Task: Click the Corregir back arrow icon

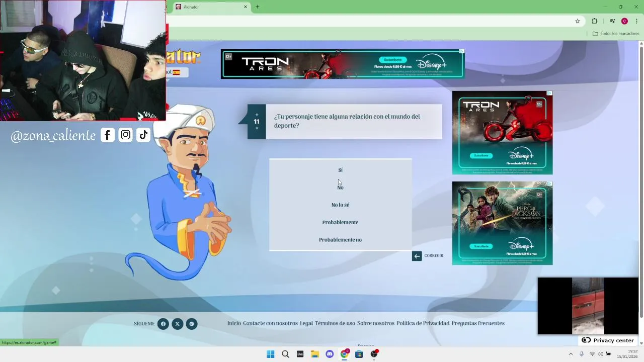Action: tap(417, 256)
